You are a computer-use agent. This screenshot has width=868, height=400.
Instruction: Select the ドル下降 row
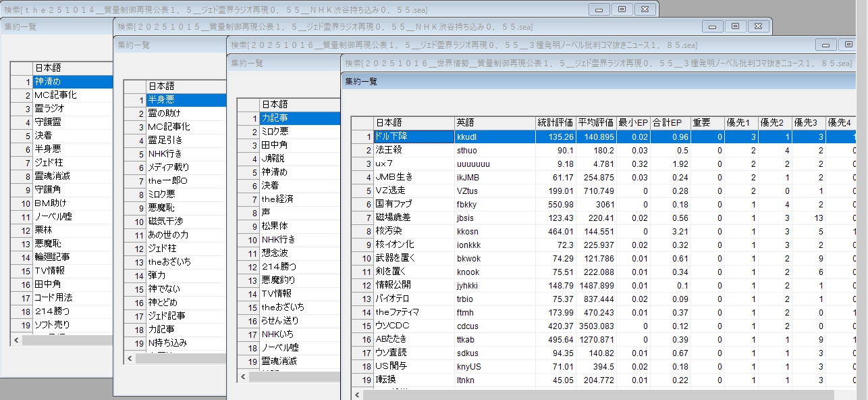pyautogui.click(x=413, y=136)
